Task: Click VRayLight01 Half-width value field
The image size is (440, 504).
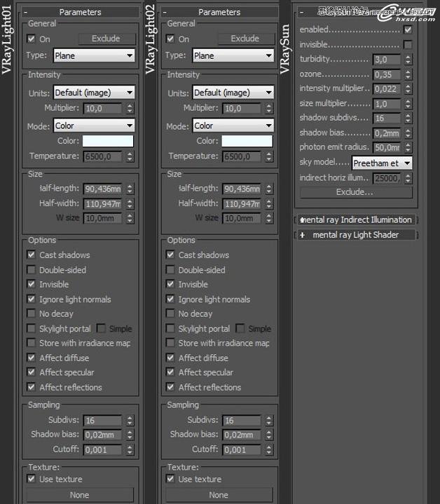Action: tap(103, 203)
